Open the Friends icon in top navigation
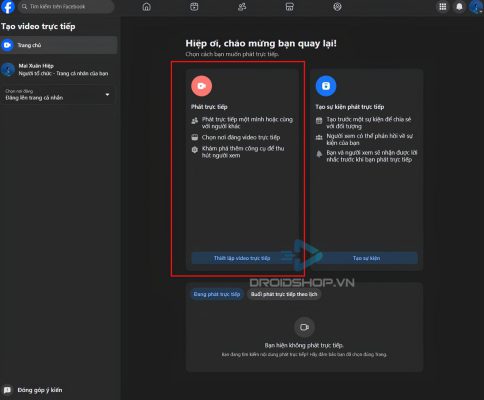This screenshot has height=400, width=484. point(242,7)
